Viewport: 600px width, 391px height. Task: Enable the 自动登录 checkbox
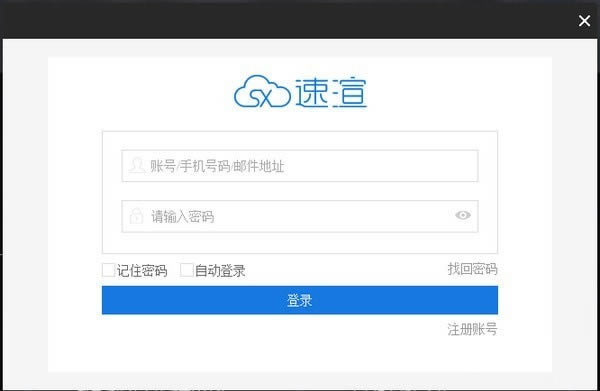point(187,270)
